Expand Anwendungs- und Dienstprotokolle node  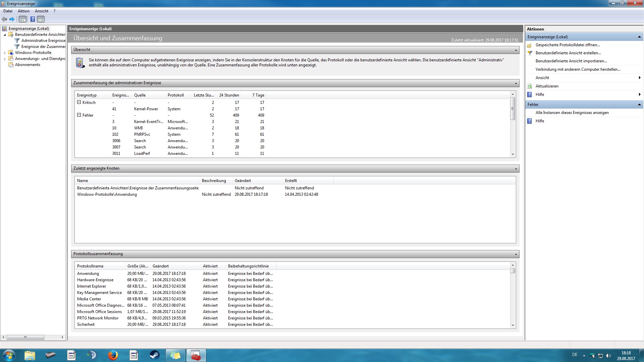click(5, 59)
